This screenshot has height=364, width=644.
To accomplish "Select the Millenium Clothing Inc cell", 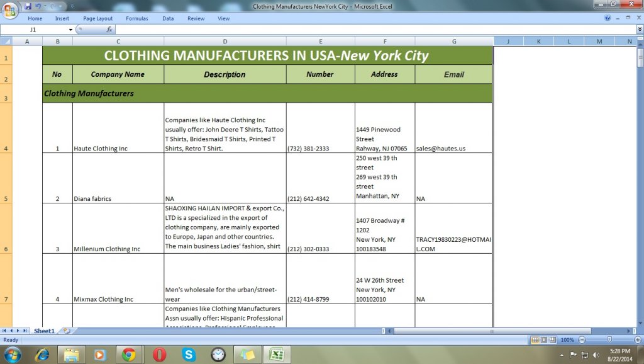I will (118, 228).
